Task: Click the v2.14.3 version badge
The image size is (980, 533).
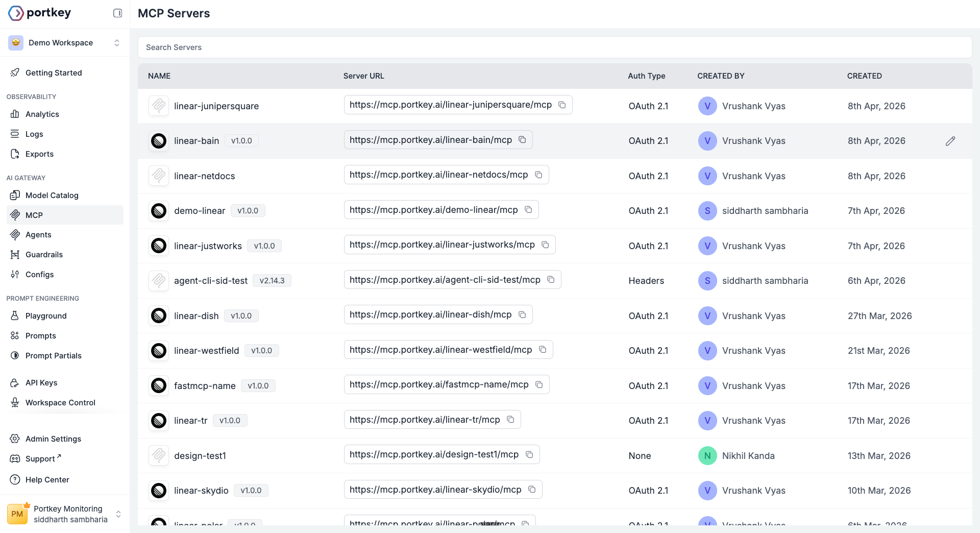Action: (272, 281)
